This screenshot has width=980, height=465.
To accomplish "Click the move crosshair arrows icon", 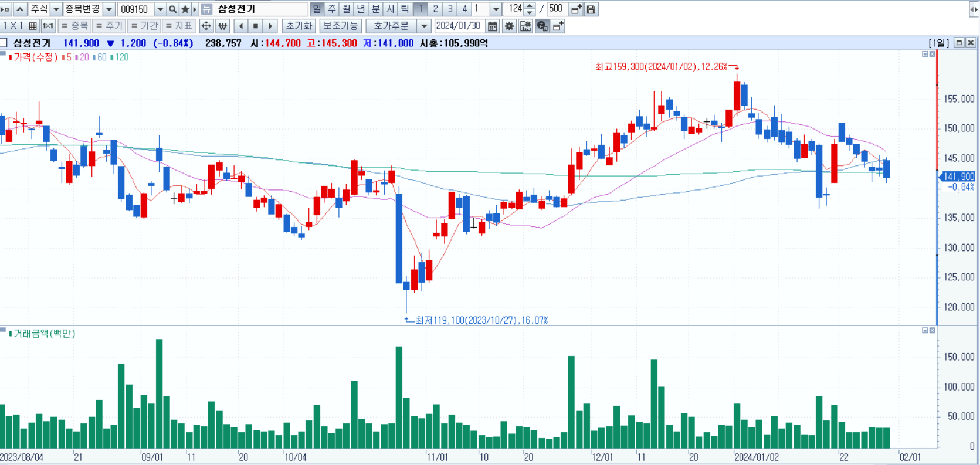I will [x=206, y=26].
